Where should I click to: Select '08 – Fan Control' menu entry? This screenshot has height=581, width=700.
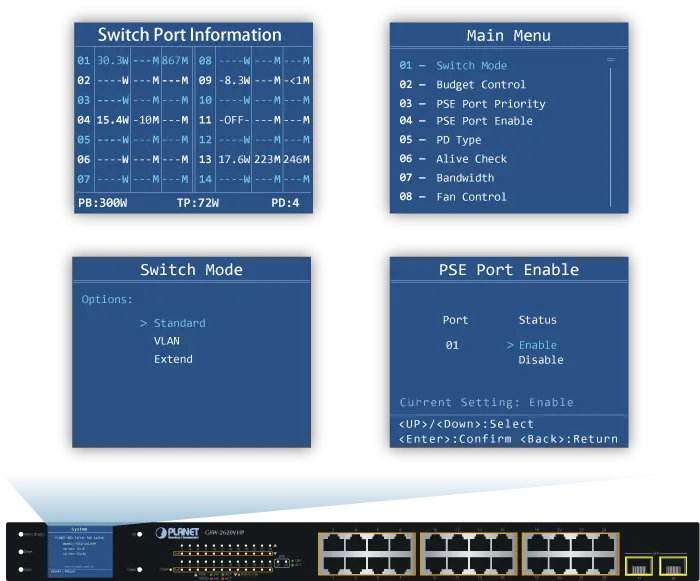pos(453,197)
